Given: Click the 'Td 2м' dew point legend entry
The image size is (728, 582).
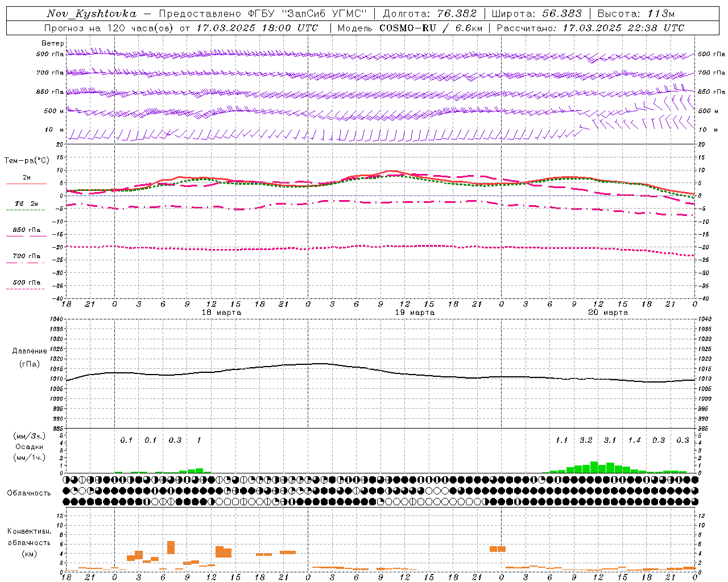Looking at the screenshot, I should coord(27,203).
